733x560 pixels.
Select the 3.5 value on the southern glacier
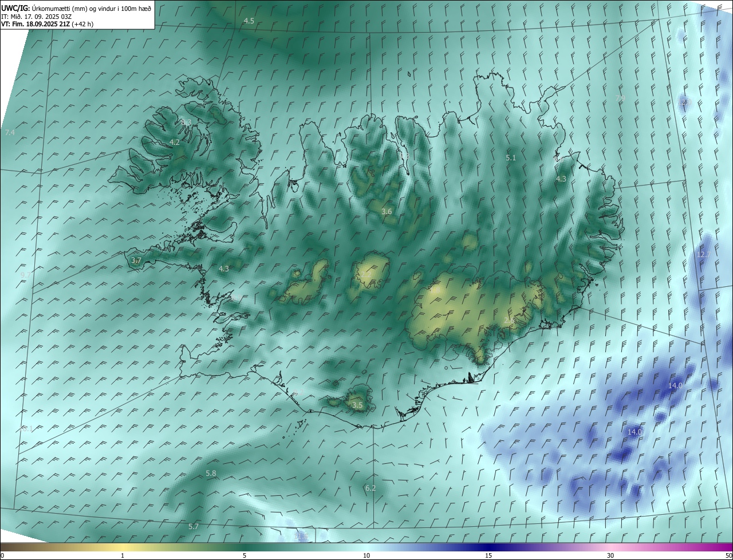click(x=357, y=405)
